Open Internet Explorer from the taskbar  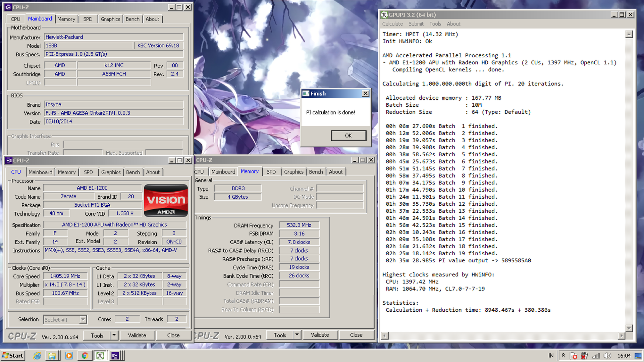37,356
